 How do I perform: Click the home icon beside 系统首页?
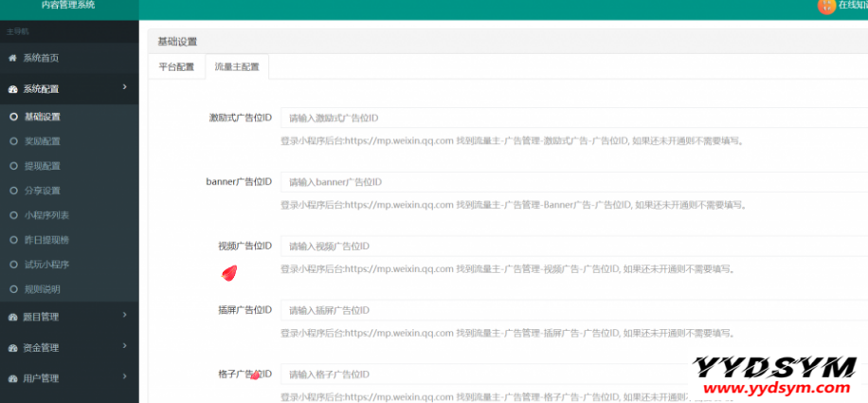12,59
